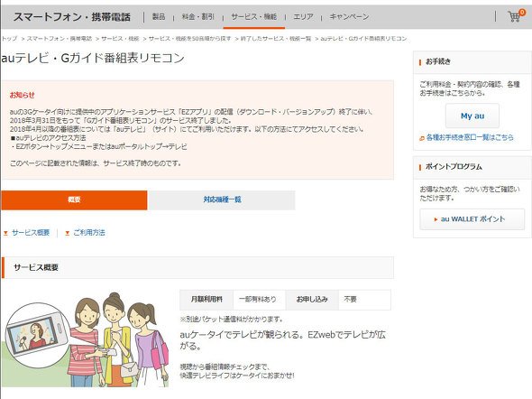Click the three women illustration
Viewport: 532px width, 399px height.
(85, 339)
